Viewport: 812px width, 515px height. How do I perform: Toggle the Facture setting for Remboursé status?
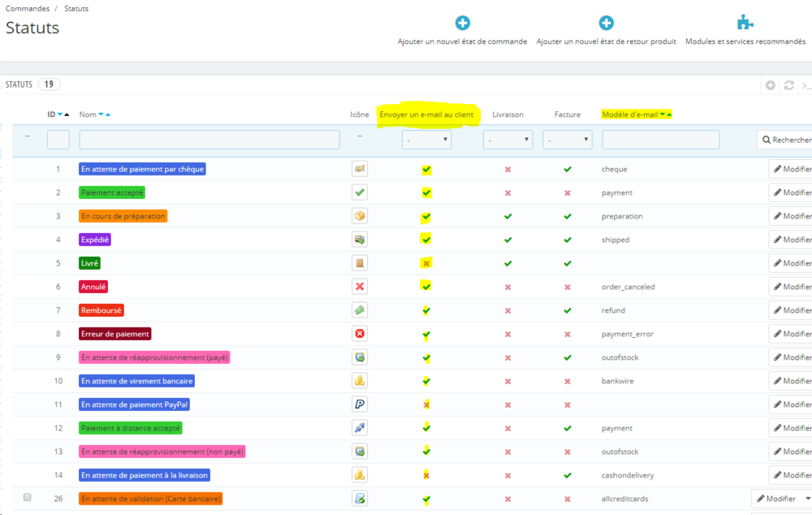click(x=568, y=310)
